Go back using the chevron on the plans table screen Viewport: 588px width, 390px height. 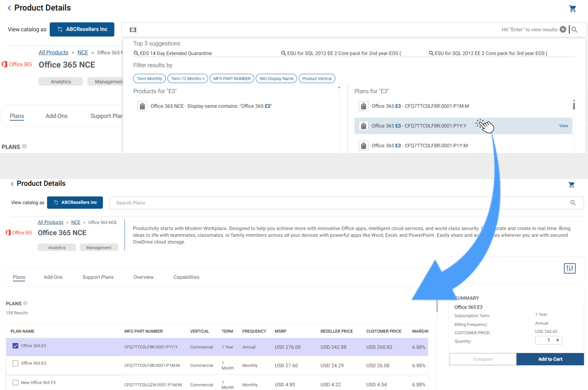click(x=12, y=184)
